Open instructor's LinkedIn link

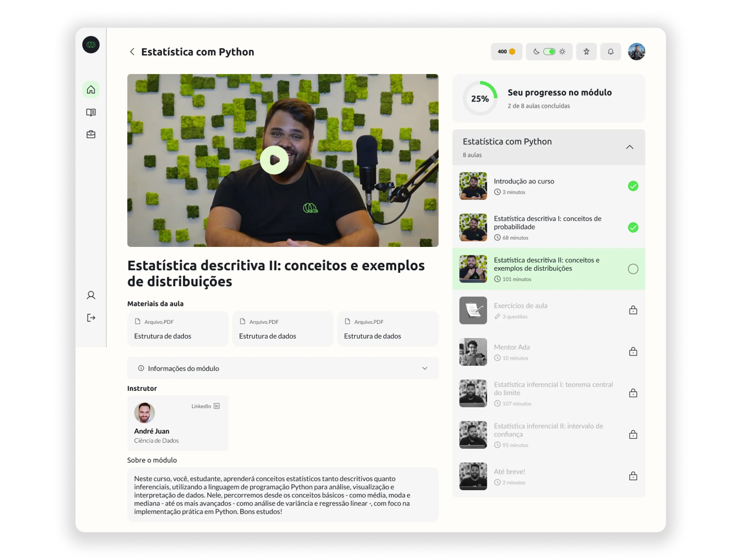(x=205, y=406)
